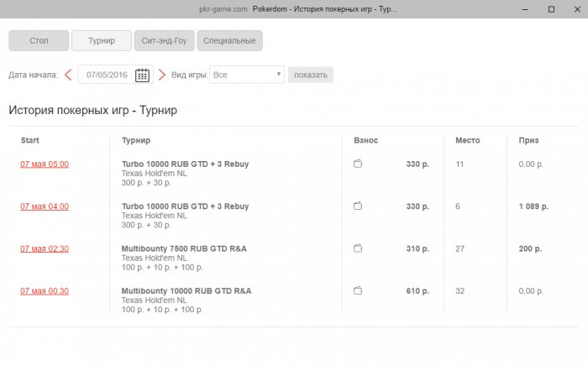This screenshot has width=588, height=365.
Task: Switch to the Стол tab
Action: [x=39, y=40]
